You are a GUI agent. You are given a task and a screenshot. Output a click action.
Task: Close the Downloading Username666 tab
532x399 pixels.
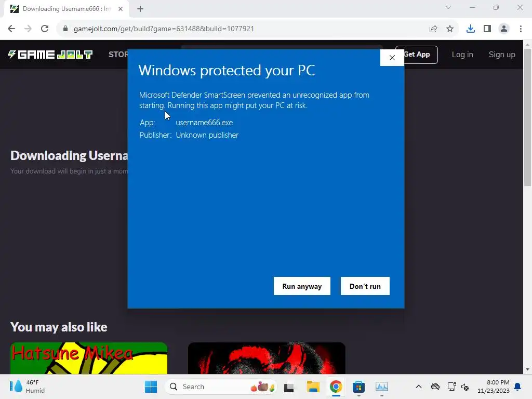pyautogui.click(x=121, y=9)
